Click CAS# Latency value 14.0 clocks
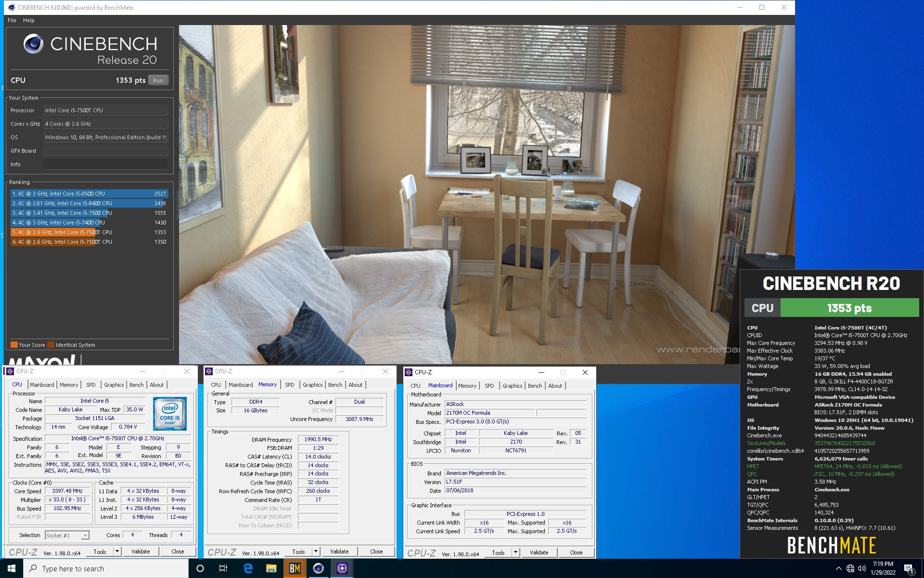The image size is (924, 578). tap(318, 457)
